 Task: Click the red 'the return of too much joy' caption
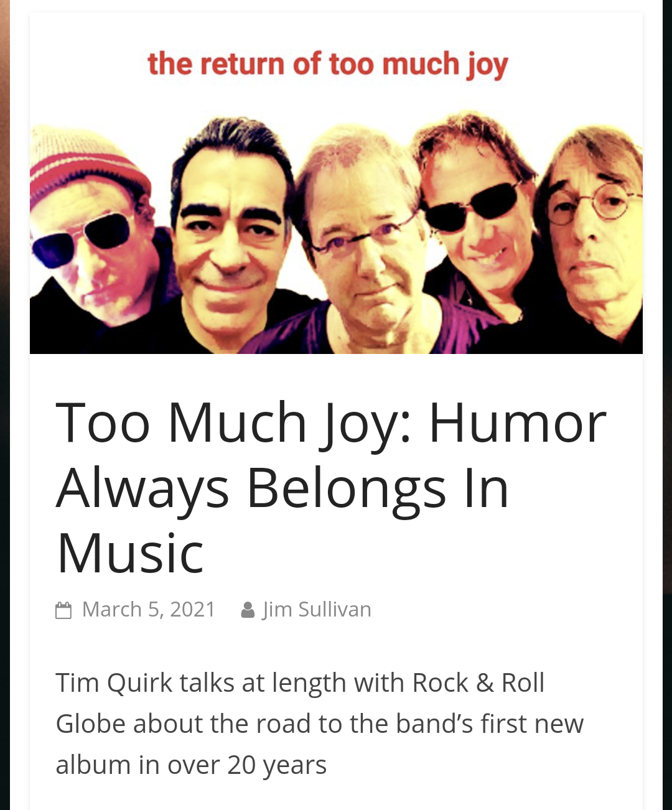pos(328,65)
